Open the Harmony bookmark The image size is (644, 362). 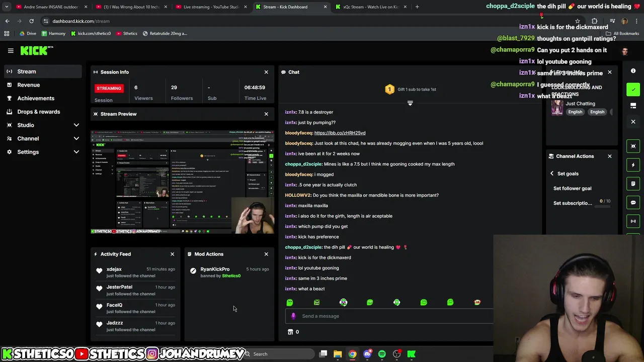point(53,34)
